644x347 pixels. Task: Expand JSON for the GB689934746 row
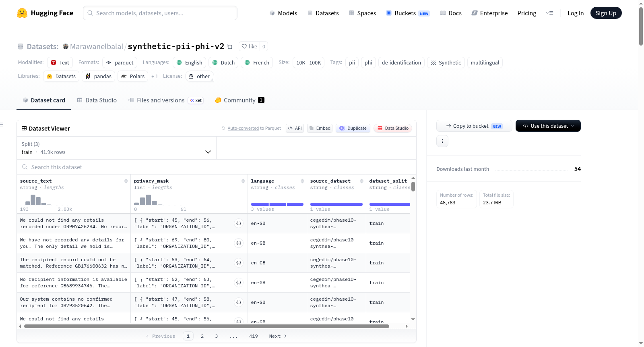(239, 283)
